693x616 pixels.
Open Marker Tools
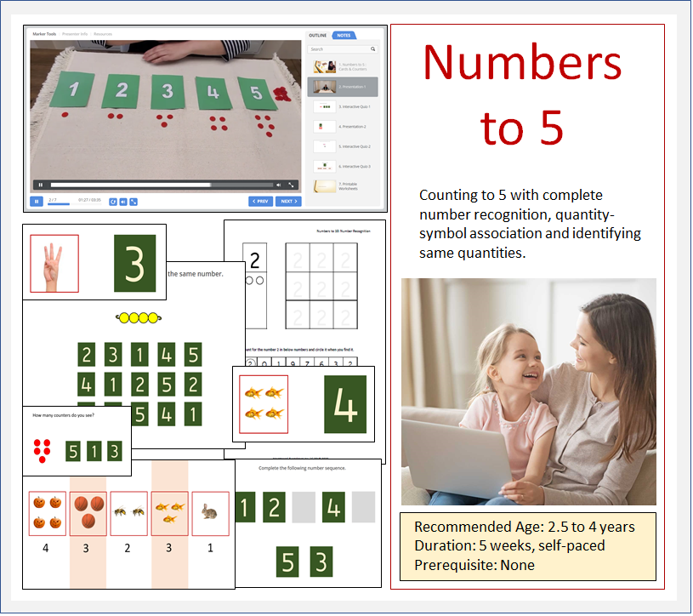click(45, 33)
